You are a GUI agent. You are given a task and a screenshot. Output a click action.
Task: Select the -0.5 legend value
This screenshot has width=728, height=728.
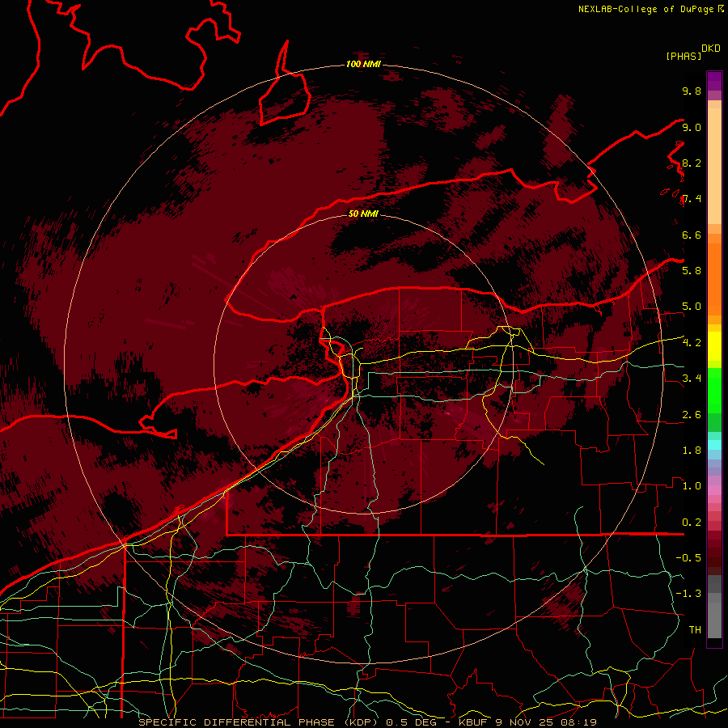tap(688, 557)
